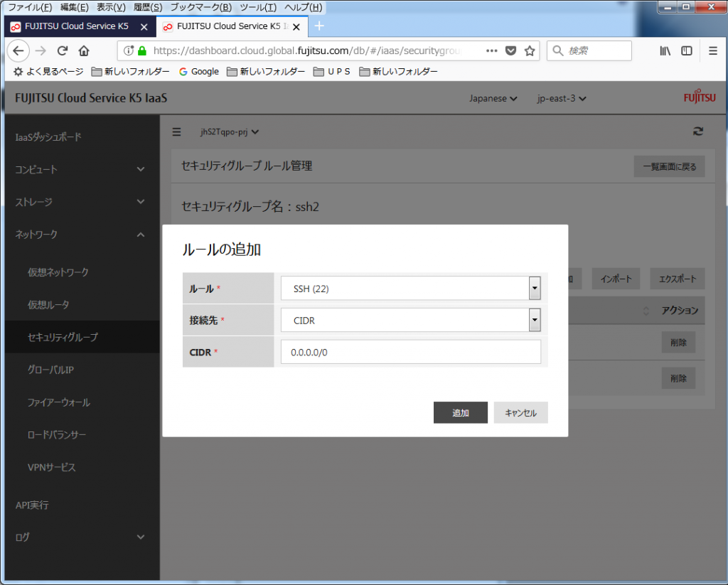Open the よく見るページ gear bookmark

point(48,72)
